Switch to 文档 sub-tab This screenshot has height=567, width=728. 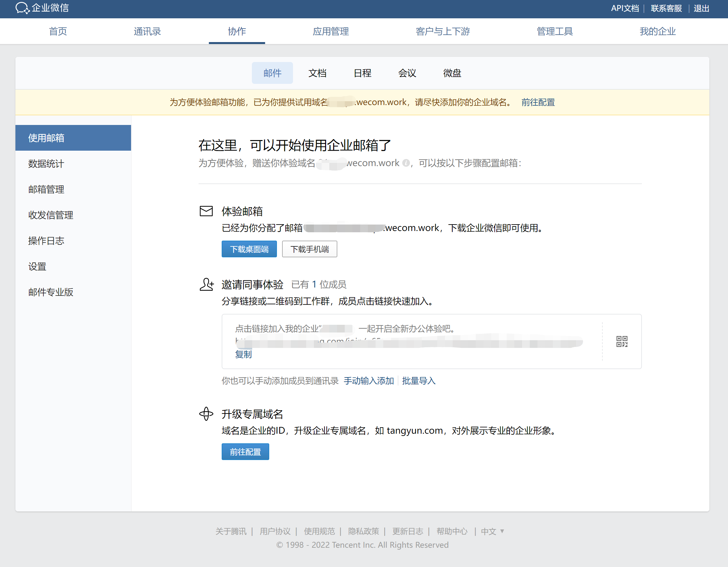(x=317, y=73)
